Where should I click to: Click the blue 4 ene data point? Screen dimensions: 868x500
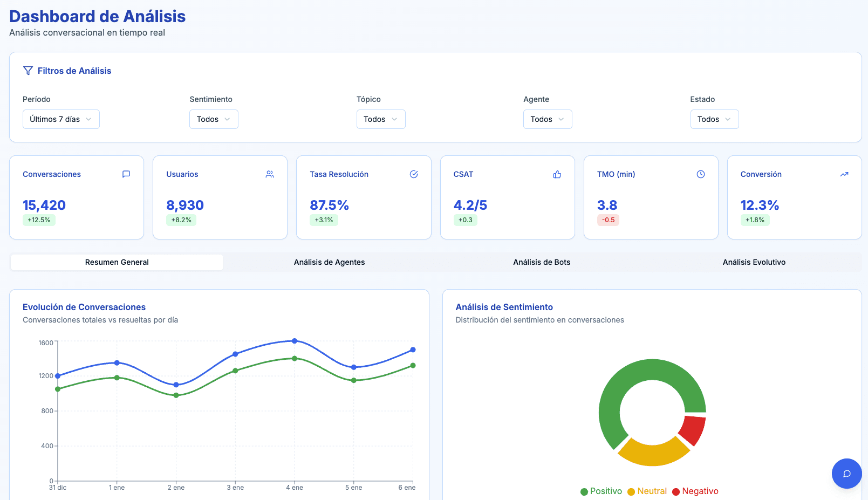tap(295, 341)
